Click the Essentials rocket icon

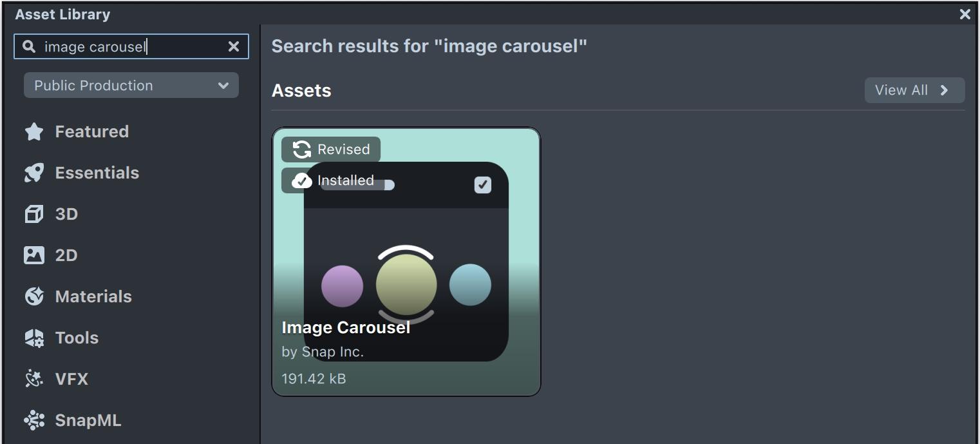coord(33,173)
